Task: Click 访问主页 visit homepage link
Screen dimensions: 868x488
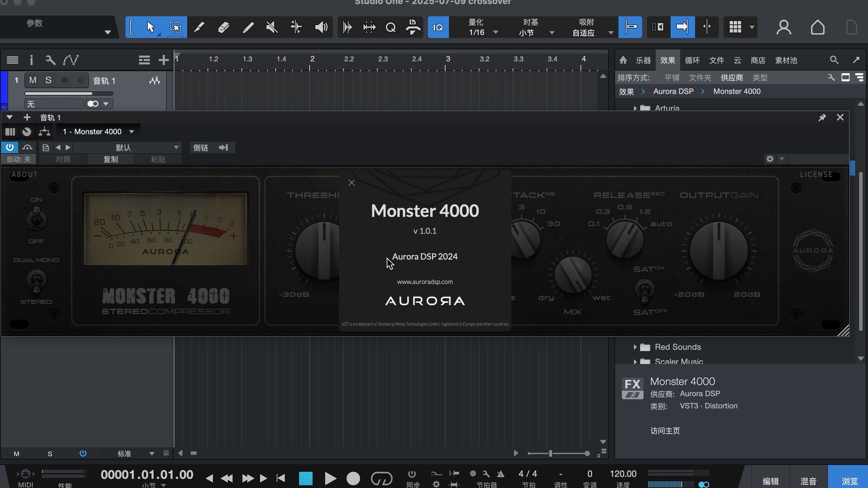Action: tap(665, 431)
